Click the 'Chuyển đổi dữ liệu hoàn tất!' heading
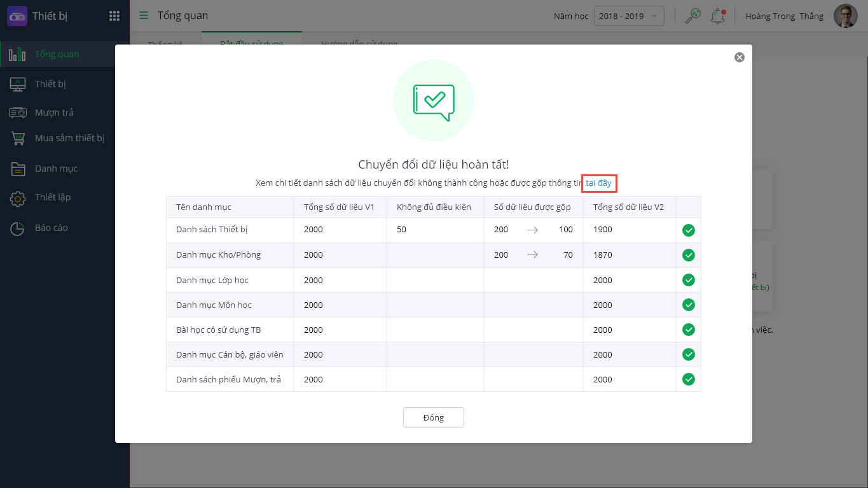 (x=434, y=165)
